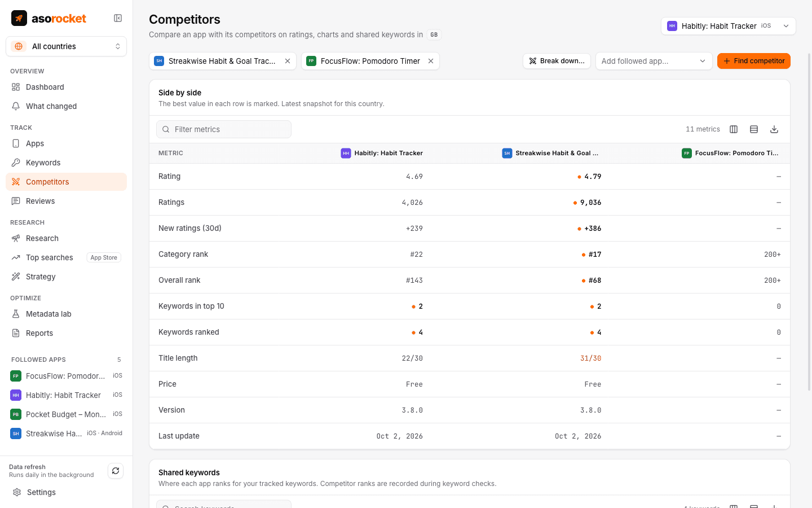Open the Apps section
Viewport: 812px width, 508px height.
(66, 143)
